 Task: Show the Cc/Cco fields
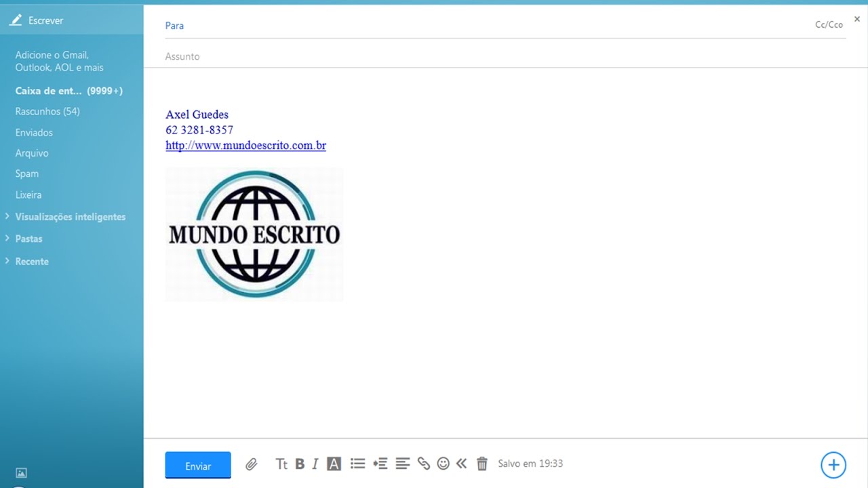pos(829,24)
